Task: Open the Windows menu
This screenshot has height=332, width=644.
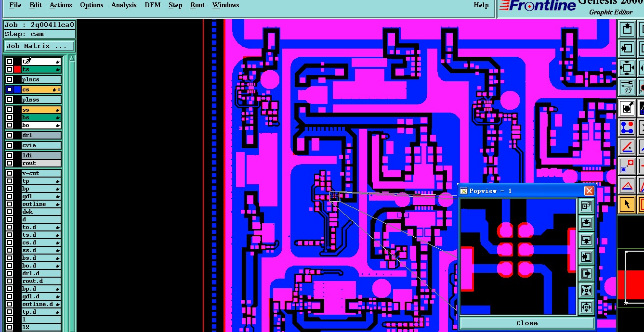Action: (x=225, y=5)
